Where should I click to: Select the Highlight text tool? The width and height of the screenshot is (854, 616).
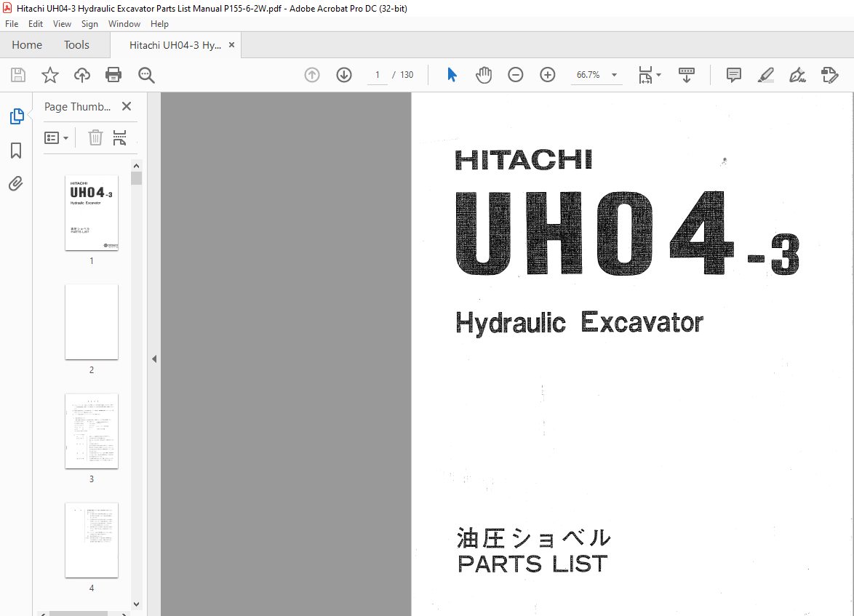click(766, 75)
